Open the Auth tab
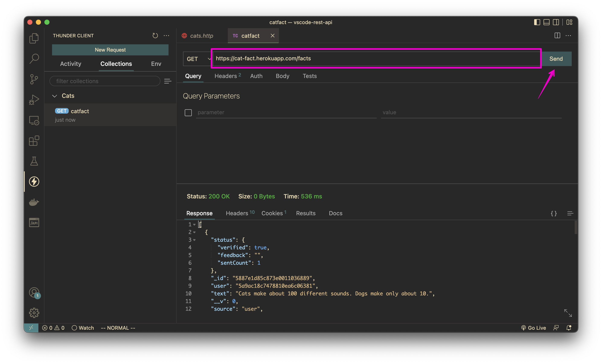Screen dimensions: 602x364 coord(256,76)
